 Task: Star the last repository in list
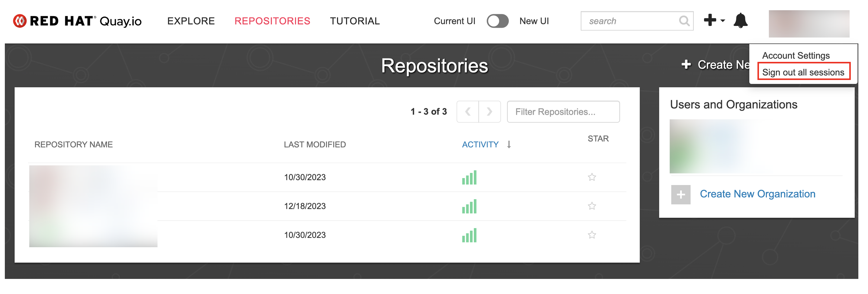[591, 235]
